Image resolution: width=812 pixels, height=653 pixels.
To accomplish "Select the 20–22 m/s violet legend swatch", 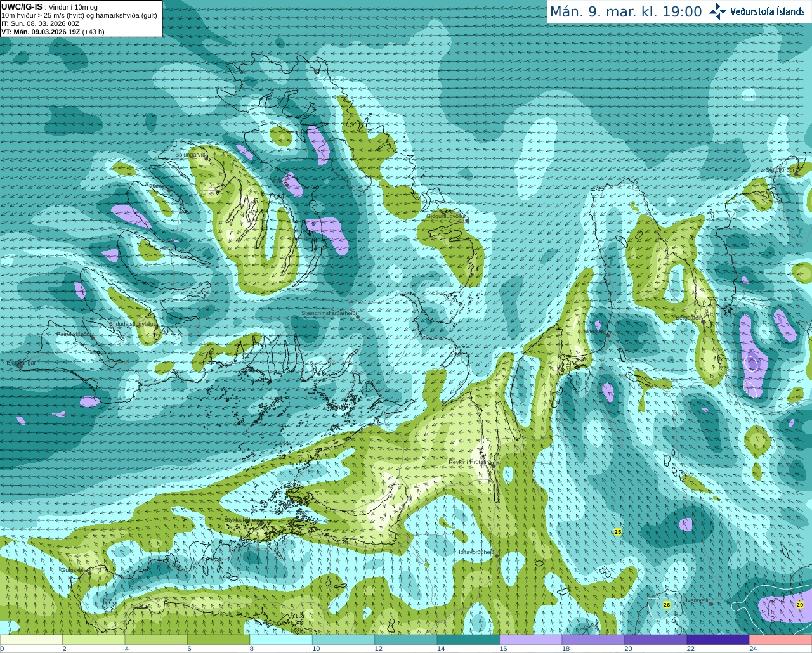I will pos(655,640).
